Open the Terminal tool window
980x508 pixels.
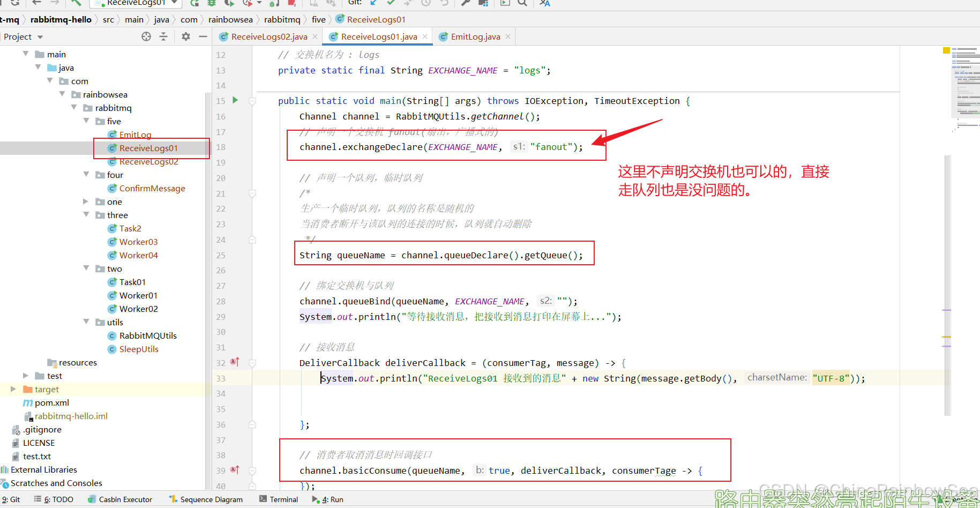279,499
